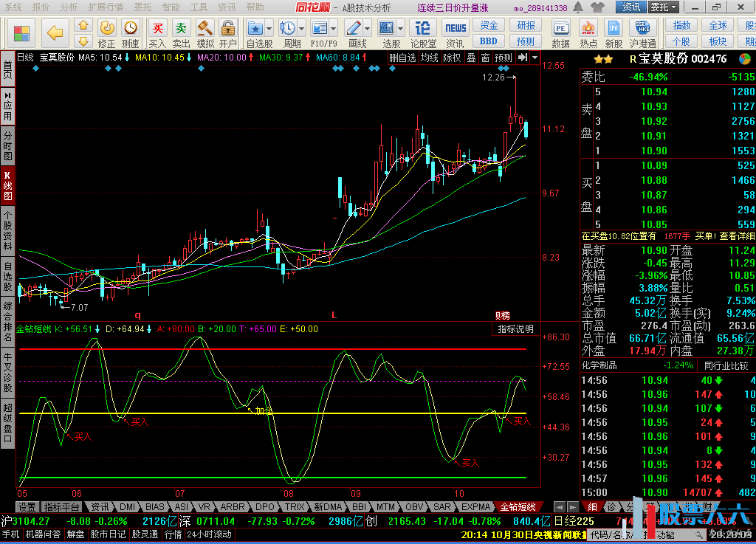Expand the 周期 period dropdown arrow
The height and width of the screenshot is (544, 756).
point(302,28)
